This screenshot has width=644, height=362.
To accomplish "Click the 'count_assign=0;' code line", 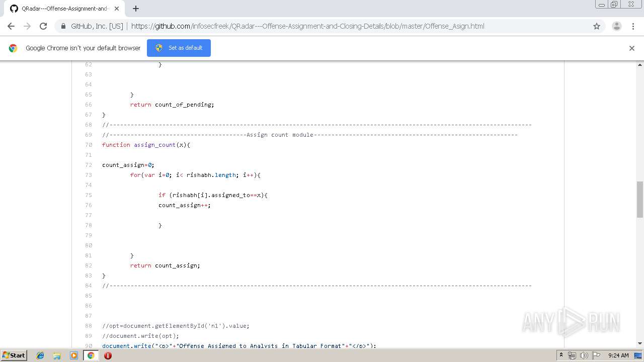I will click(x=128, y=165).
